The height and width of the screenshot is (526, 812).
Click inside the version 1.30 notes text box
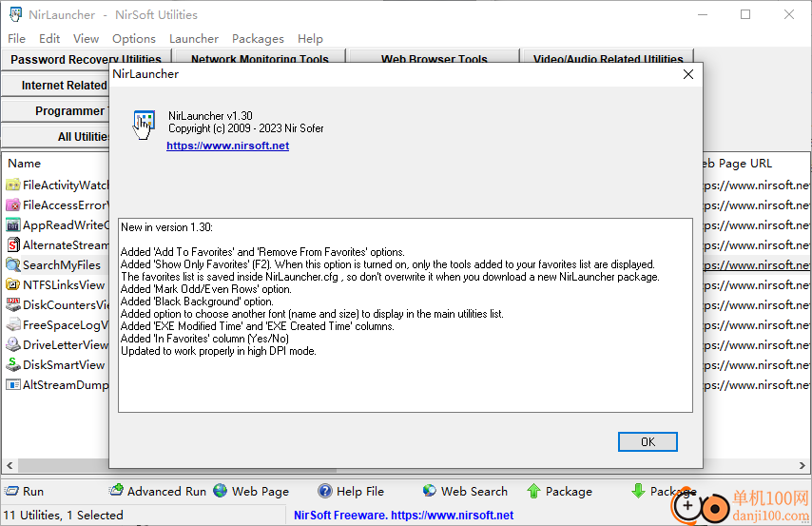405,315
